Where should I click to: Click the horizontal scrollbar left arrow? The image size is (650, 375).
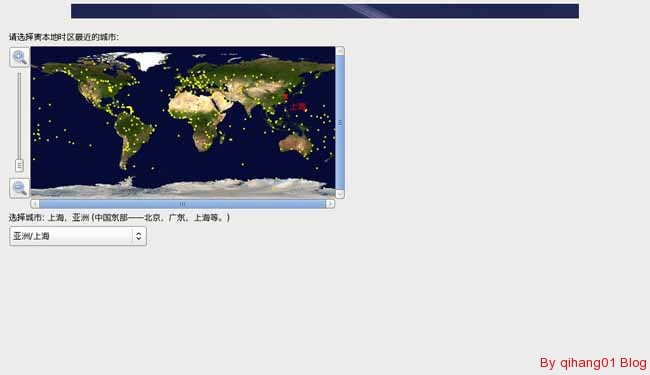point(35,204)
